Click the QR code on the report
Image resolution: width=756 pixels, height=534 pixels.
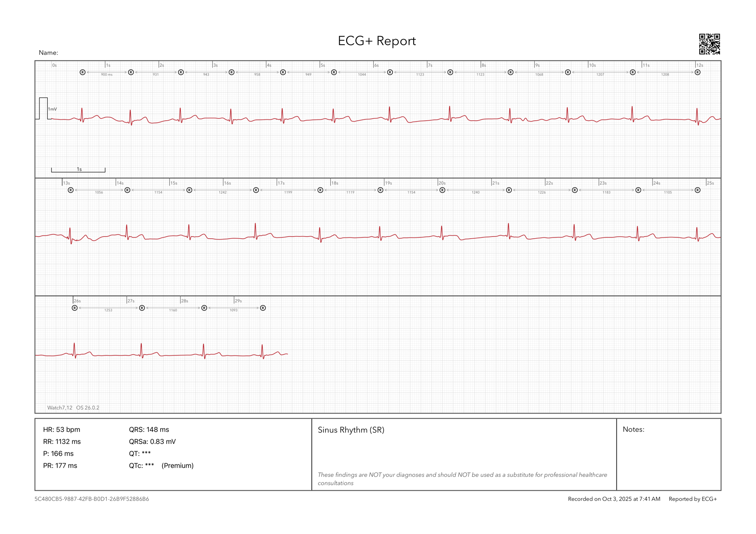click(710, 44)
